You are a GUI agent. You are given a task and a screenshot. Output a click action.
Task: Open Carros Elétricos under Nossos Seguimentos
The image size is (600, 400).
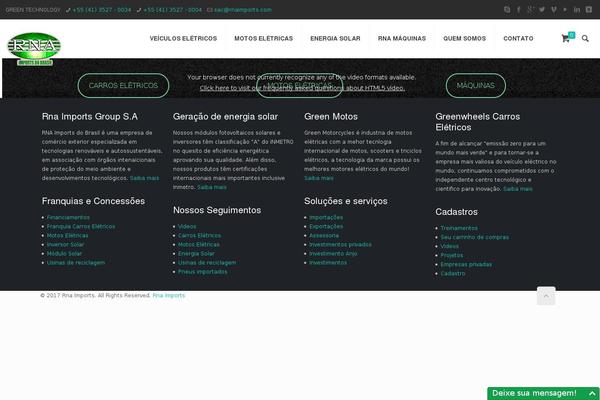[x=199, y=235]
